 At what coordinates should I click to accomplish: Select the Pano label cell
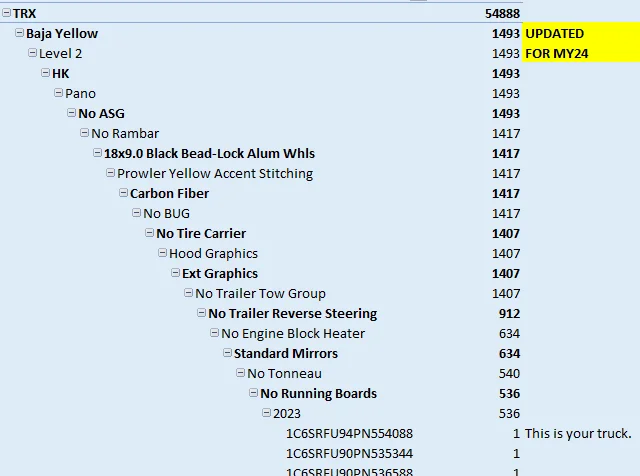[x=80, y=93]
